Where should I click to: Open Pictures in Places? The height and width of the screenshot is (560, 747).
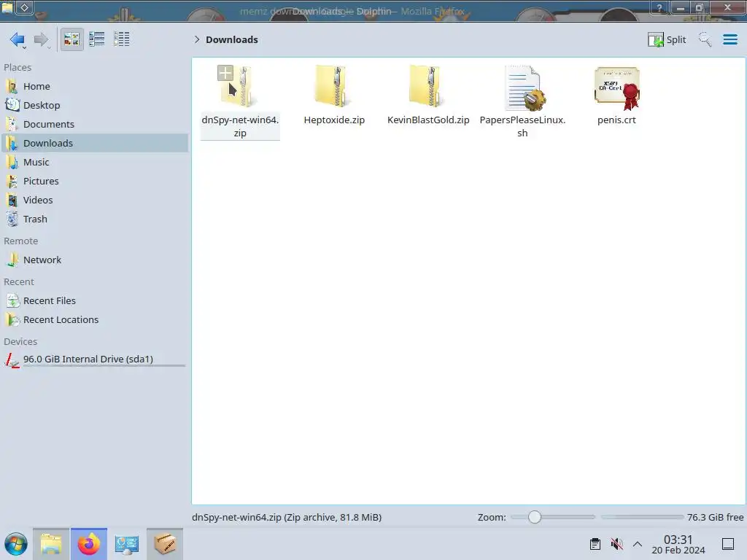point(94,182)
